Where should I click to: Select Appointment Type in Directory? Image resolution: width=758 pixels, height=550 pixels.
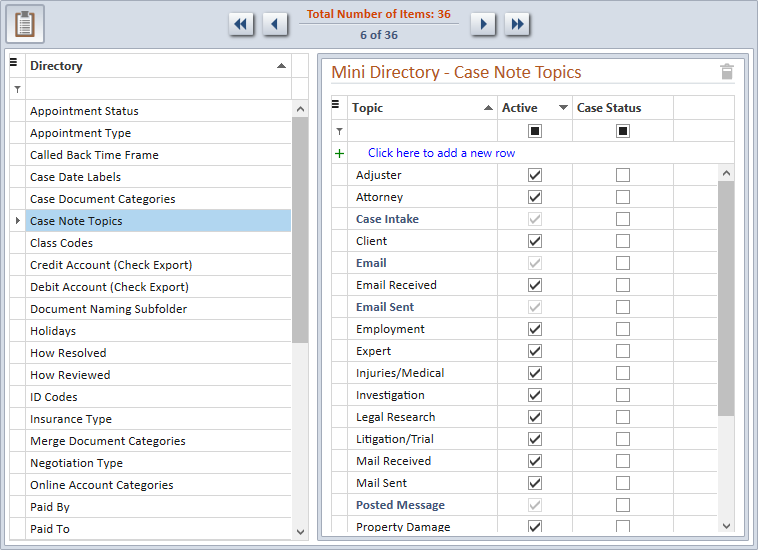(x=158, y=133)
